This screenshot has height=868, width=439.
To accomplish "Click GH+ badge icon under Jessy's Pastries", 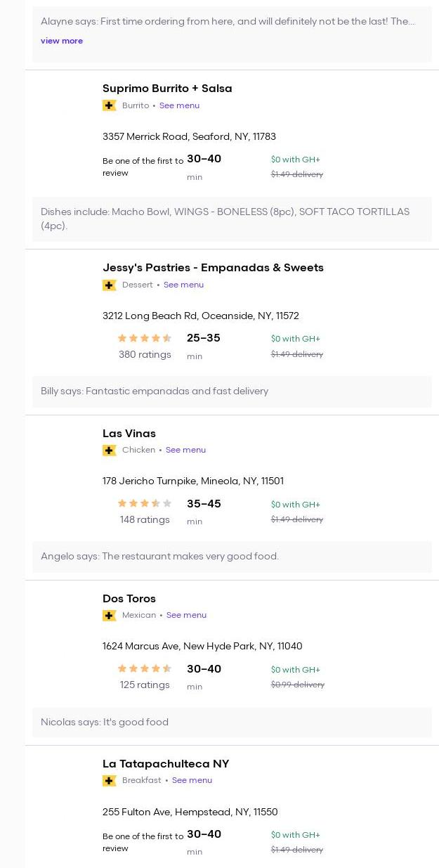I will click(x=109, y=285).
